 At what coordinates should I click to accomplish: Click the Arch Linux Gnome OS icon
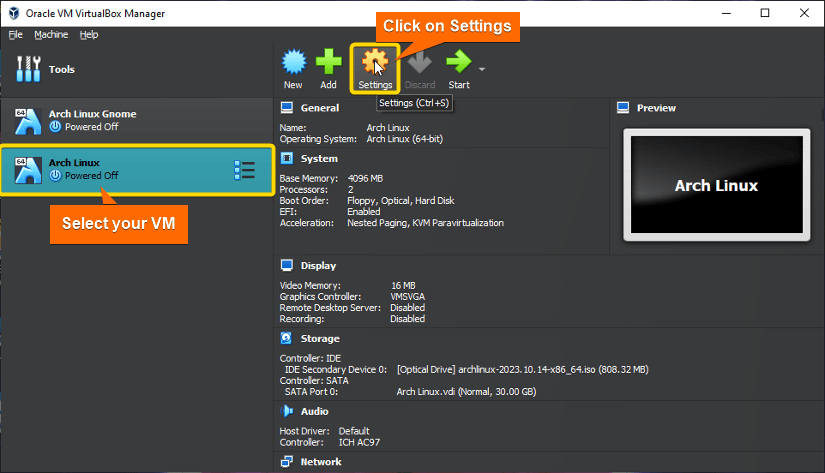point(28,121)
